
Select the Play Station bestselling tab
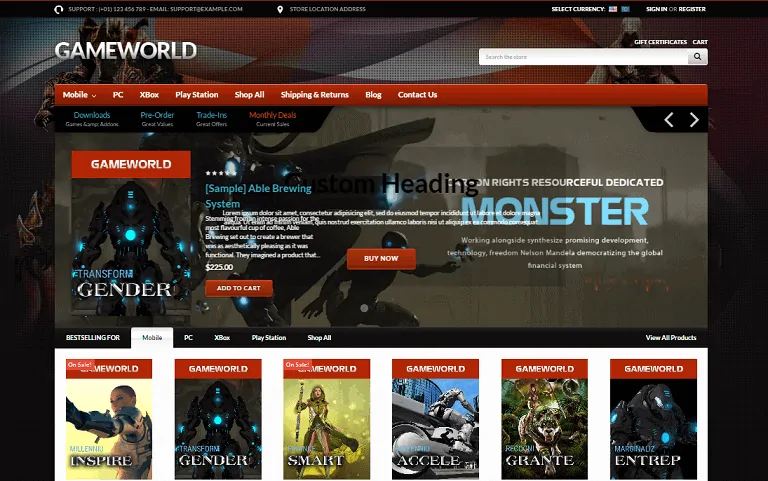(x=268, y=337)
